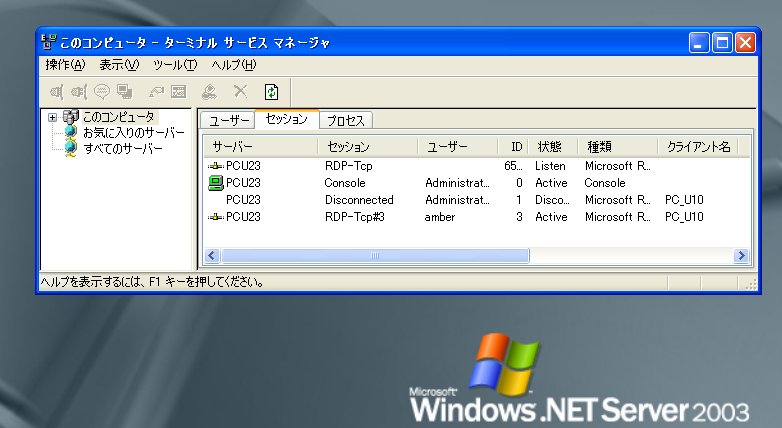The width and height of the screenshot is (782, 428).
Task: Click the Console type cell in 種類 column
Action: (605, 183)
